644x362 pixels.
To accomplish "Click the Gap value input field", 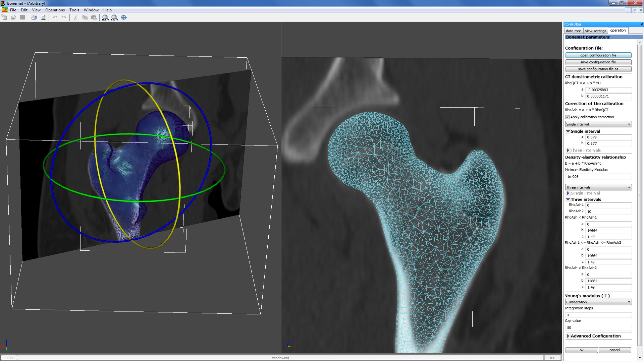I will pos(598,328).
